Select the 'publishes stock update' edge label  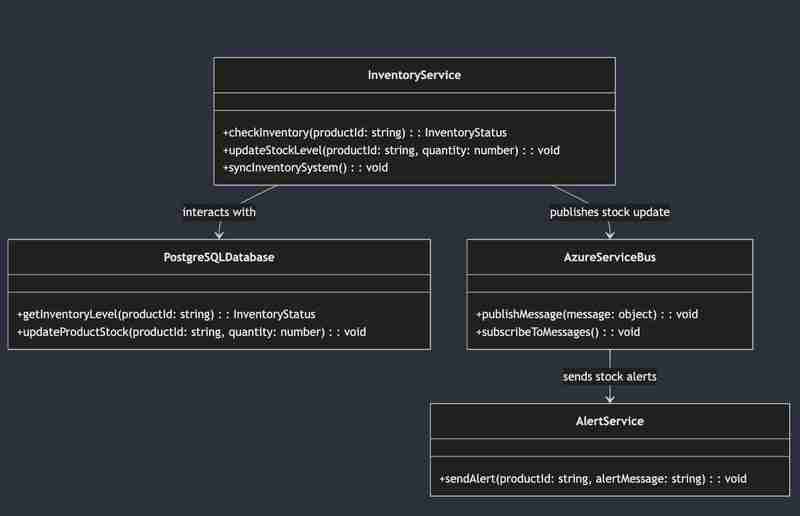(x=610, y=212)
